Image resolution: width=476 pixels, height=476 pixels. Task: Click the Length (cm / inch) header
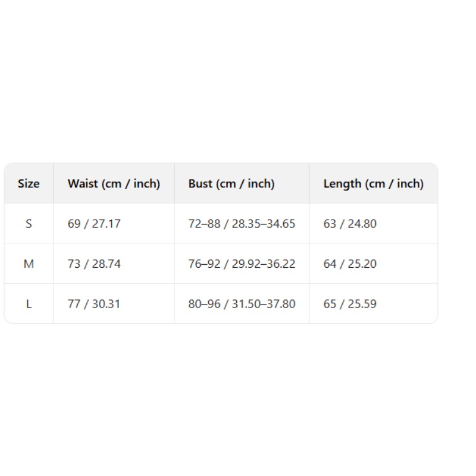click(374, 184)
